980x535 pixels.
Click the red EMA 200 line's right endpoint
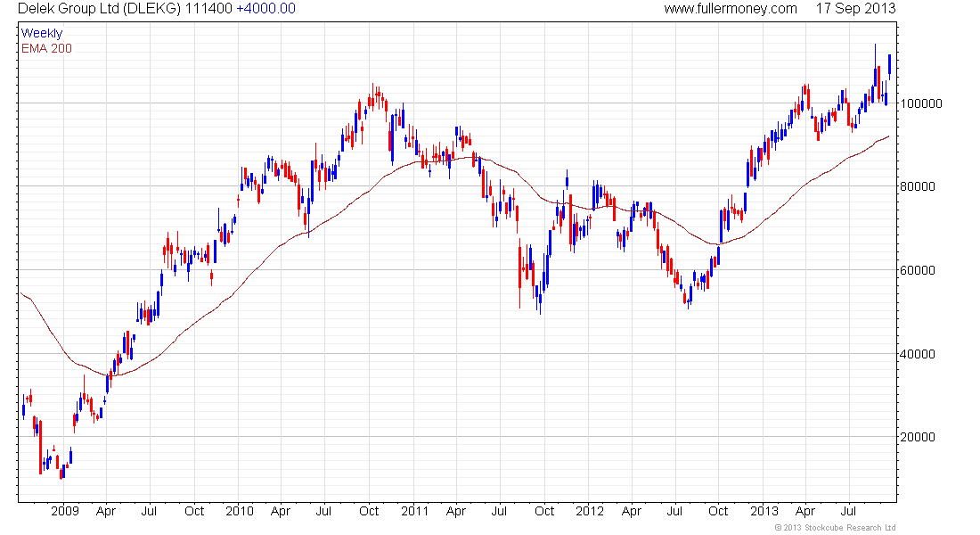click(x=889, y=136)
